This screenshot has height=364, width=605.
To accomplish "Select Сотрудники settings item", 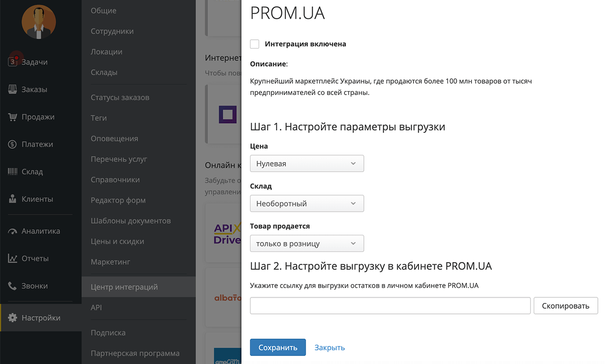I will point(112,31).
